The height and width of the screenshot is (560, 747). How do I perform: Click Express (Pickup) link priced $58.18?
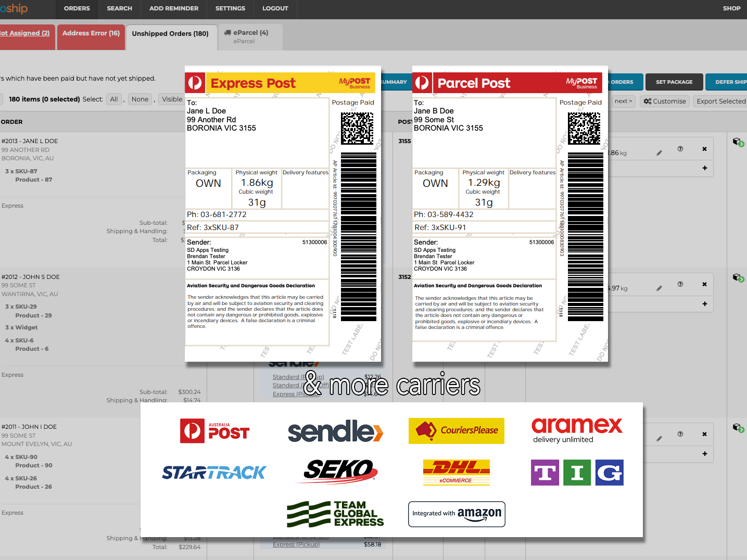296,544
